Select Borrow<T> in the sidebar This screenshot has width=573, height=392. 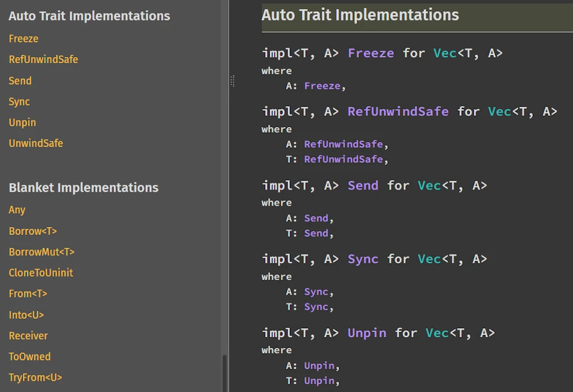point(32,231)
